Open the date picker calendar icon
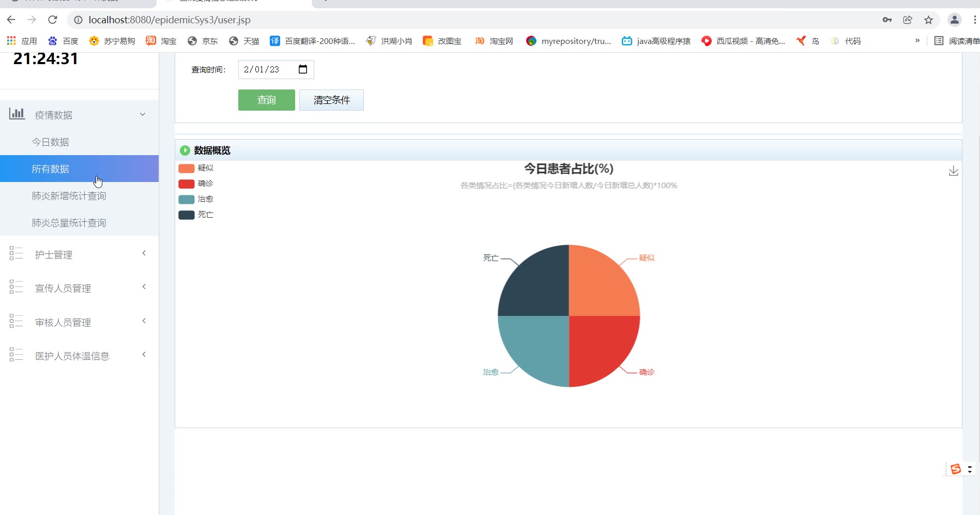The width and height of the screenshot is (980, 515). [303, 69]
